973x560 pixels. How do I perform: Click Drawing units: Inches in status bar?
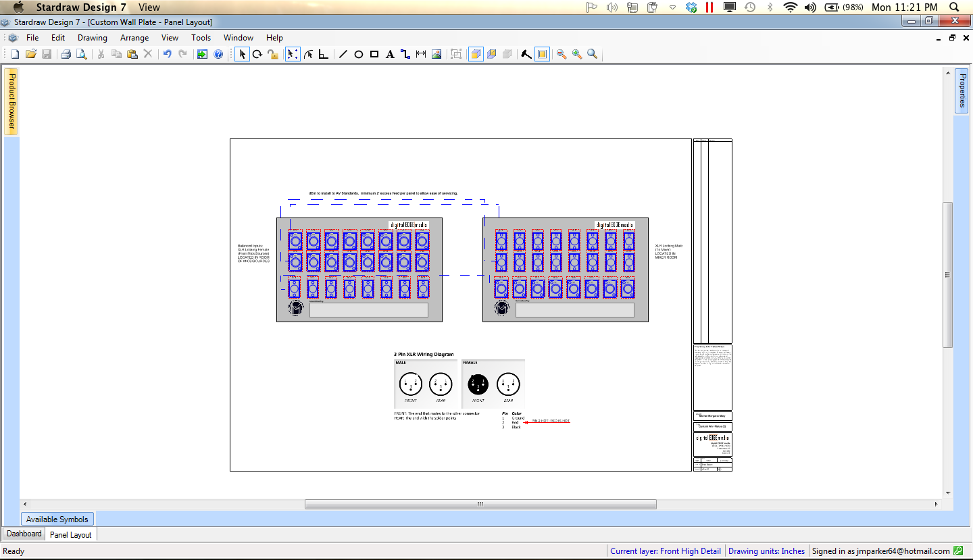pyautogui.click(x=766, y=551)
